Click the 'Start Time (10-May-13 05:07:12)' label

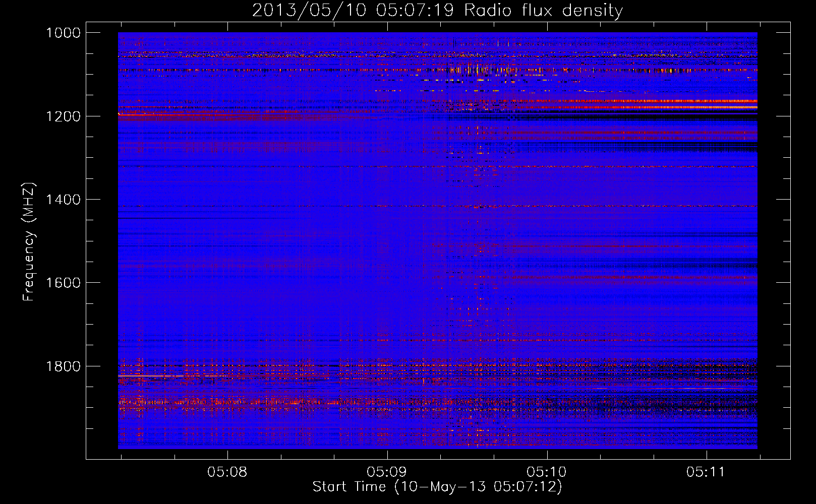[x=437, y=486]
